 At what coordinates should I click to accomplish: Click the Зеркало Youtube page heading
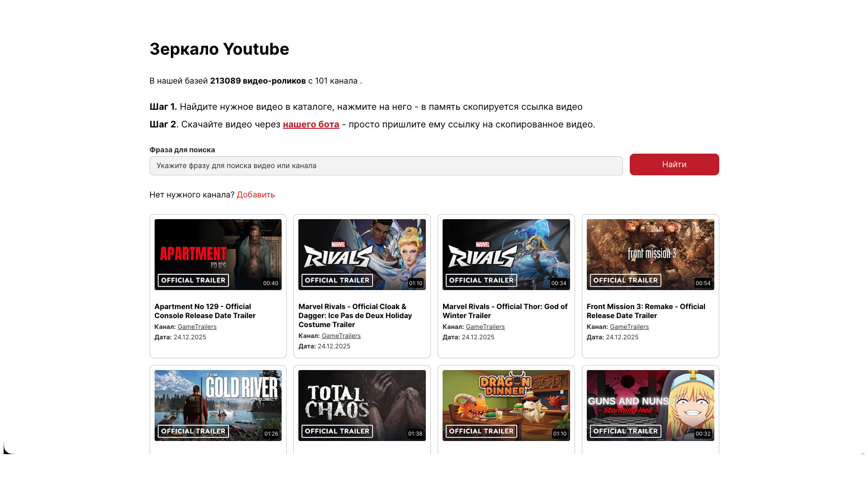point(219,49)
